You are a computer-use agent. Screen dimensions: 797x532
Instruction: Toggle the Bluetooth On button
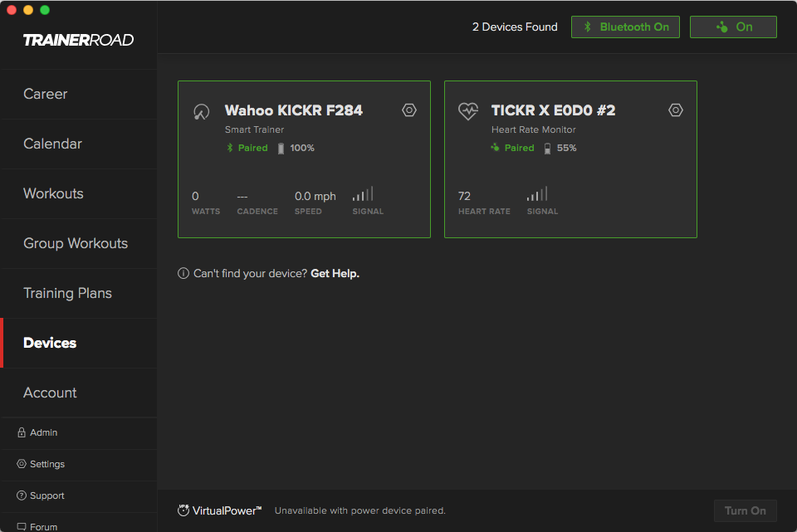625,27
